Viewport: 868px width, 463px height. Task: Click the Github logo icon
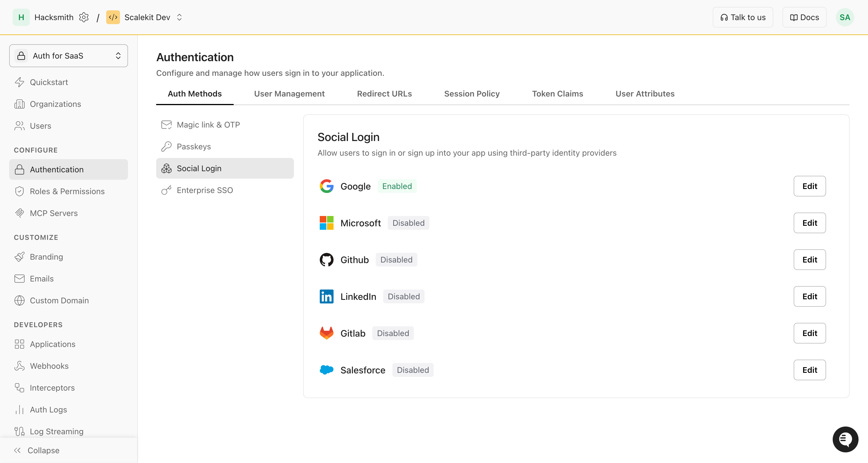click(326, 260)
